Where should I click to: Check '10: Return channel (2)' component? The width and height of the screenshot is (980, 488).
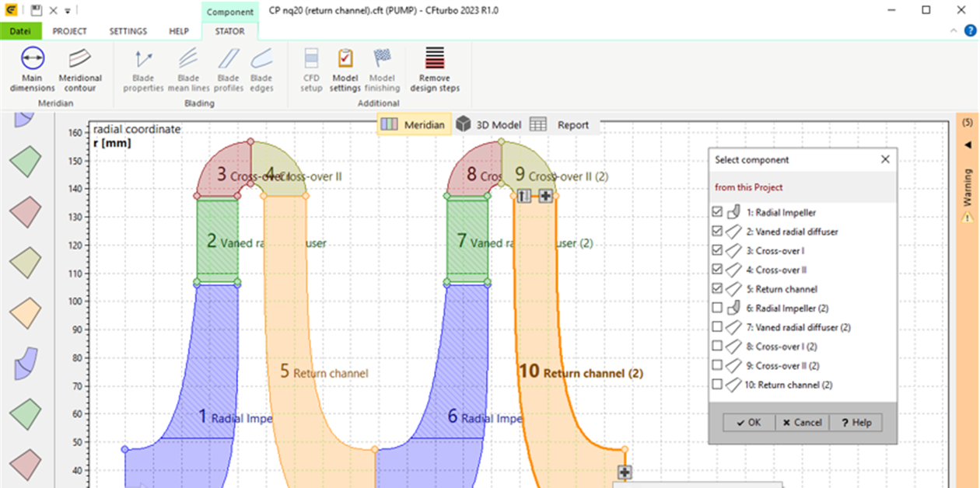716,384
